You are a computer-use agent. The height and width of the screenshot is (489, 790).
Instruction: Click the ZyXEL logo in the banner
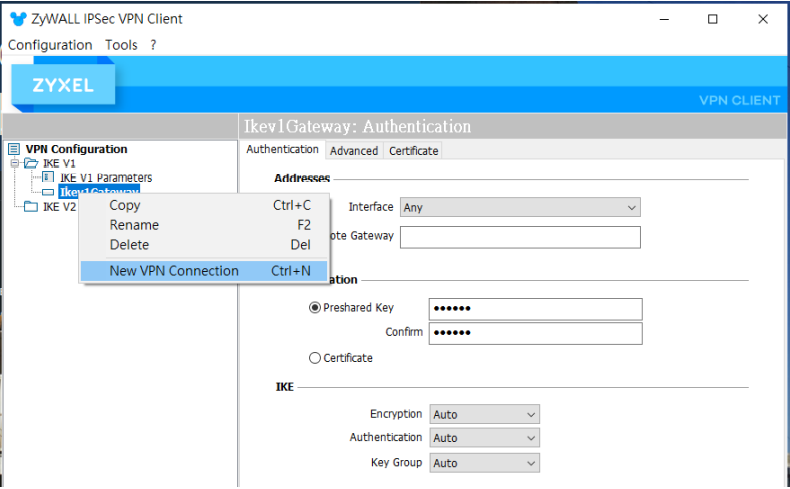tap(62, 86)
